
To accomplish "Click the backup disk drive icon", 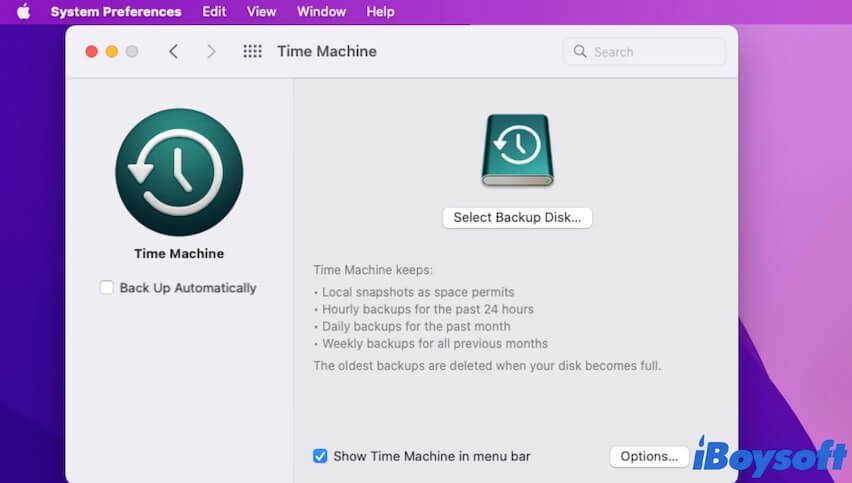I will pyautogui.click(x=517, y=151).
